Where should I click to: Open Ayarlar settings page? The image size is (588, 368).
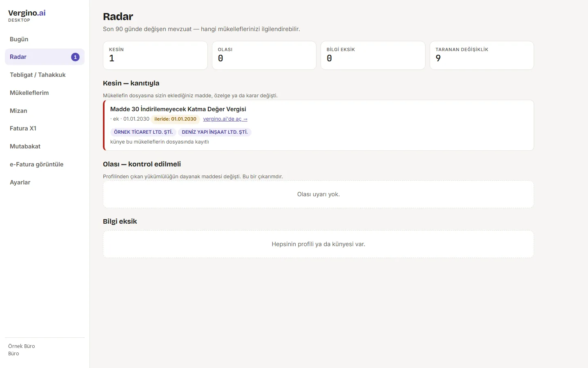[x=45, y=182]
